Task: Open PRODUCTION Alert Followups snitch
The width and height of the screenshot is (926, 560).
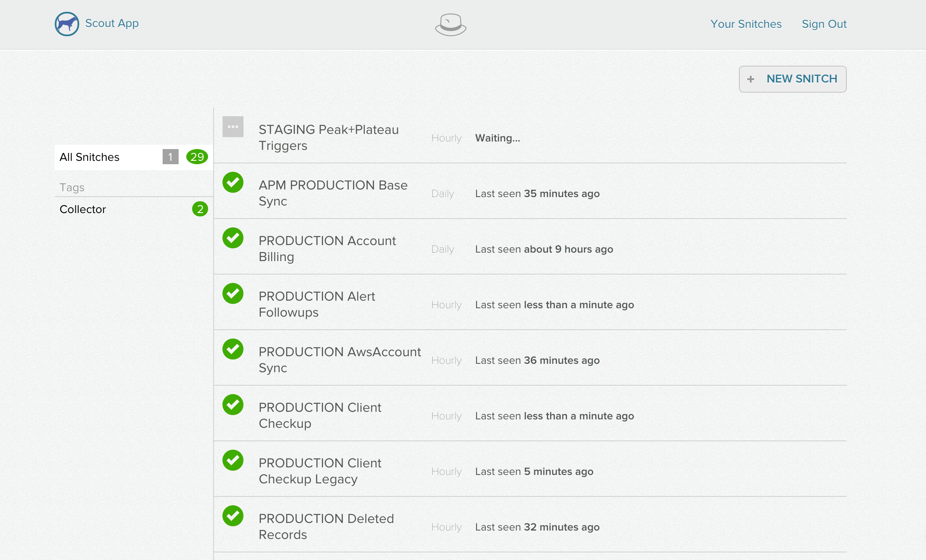Action: click(x=317, y=304)
